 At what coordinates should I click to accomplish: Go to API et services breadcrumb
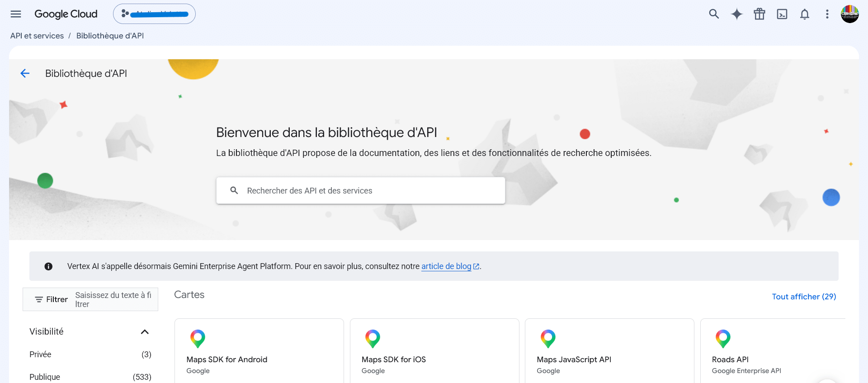tap(37, 36)
